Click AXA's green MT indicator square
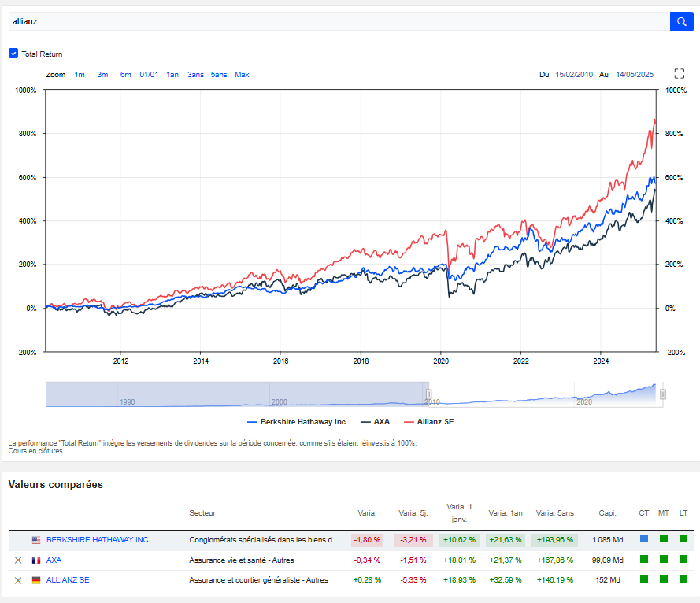The width and height of the screenshot is (700, 603). (x=664, y=559)
